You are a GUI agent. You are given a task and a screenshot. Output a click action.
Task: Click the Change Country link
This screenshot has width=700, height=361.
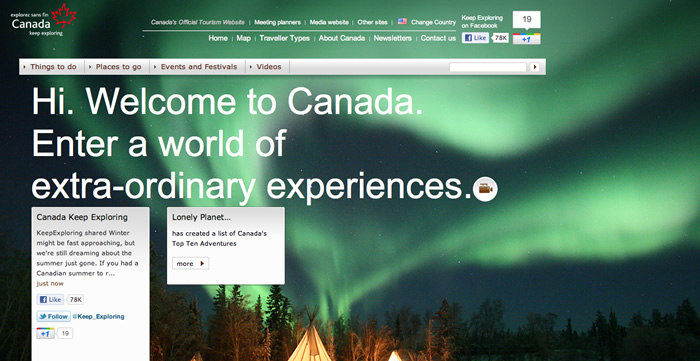[433, 22]
